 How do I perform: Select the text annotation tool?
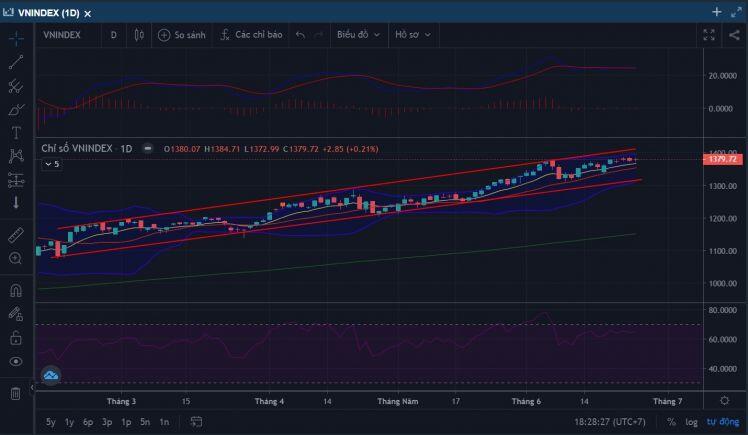tap(16, 133)
